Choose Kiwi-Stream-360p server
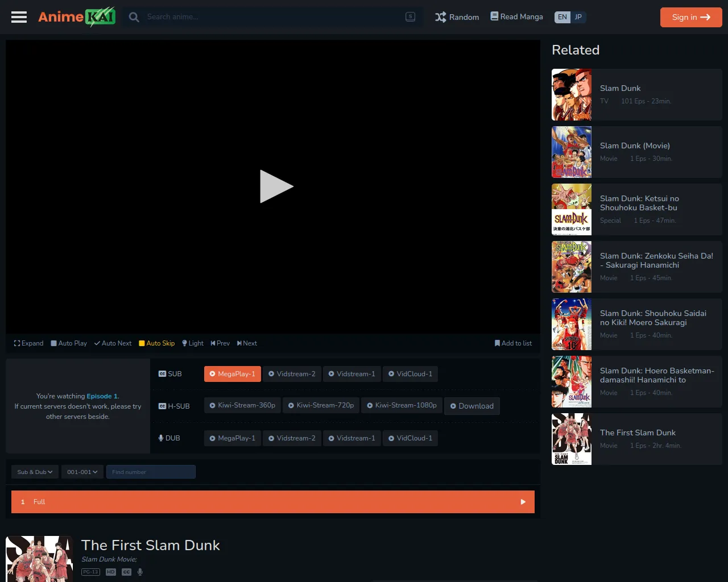This screenshot has width=728, height=582. [x=242, y=406]
